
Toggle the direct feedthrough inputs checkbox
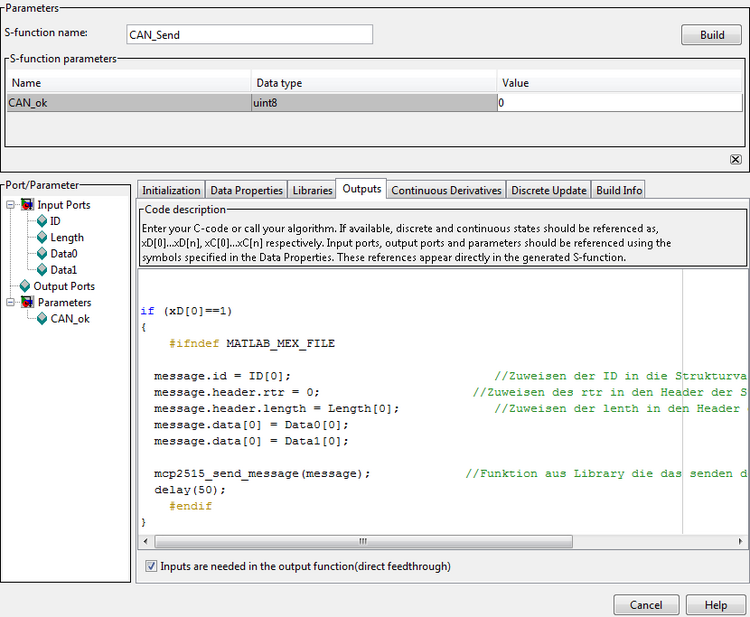click(152, 566)
